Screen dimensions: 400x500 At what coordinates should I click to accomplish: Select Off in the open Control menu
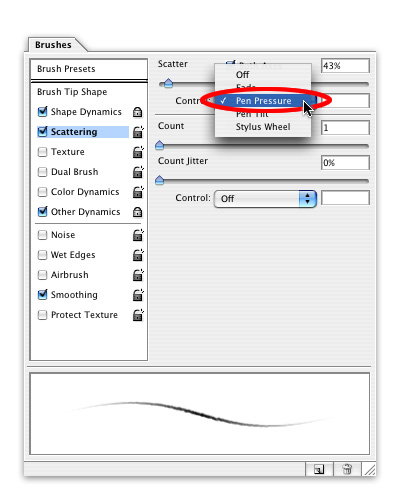coord(242,75)
